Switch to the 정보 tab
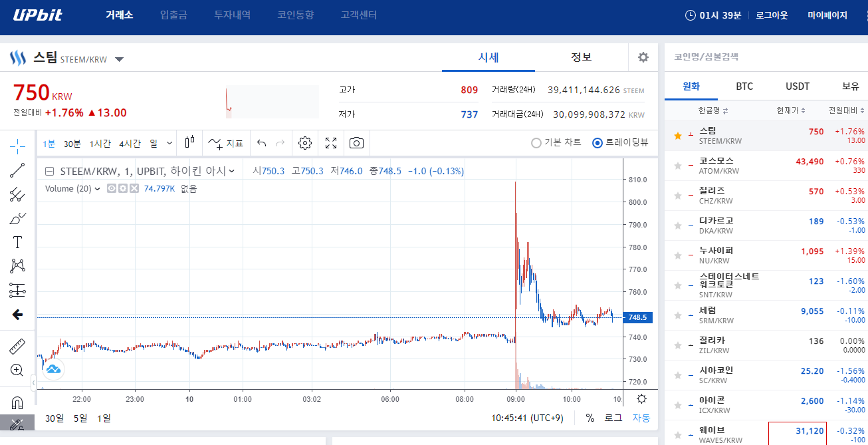The height and width of the screenshot is (445, 868). coord(582,57)
